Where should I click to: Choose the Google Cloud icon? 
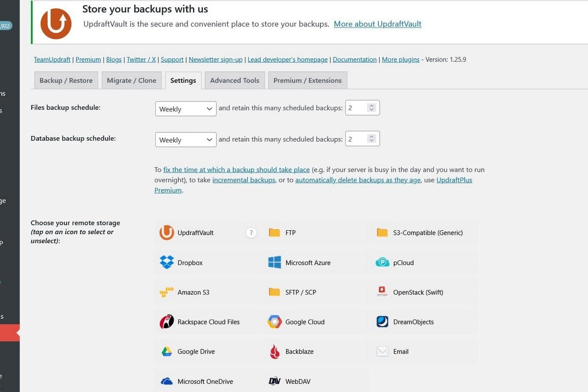pos(274,322)
